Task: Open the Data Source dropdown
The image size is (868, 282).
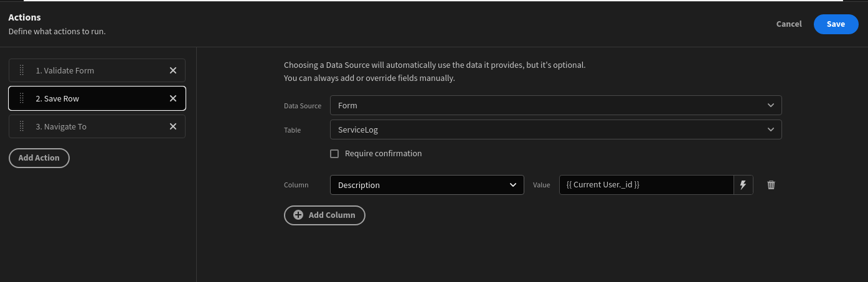Action: click(x=555, y=105)
